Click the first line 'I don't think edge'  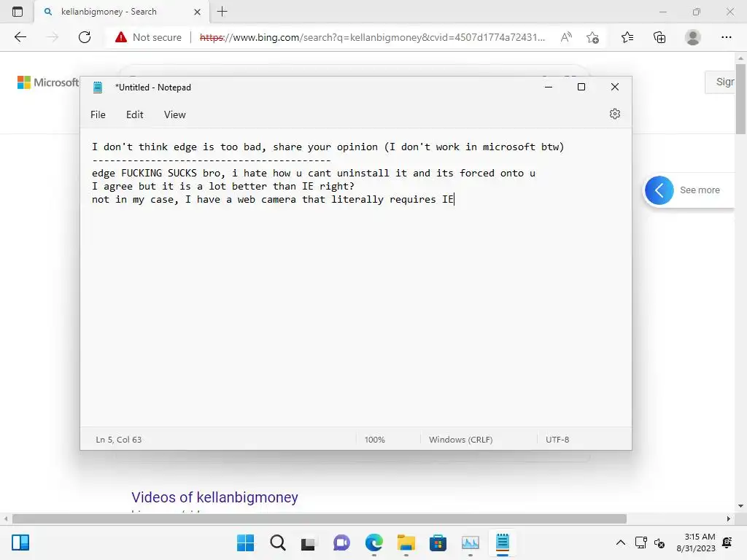328,147
